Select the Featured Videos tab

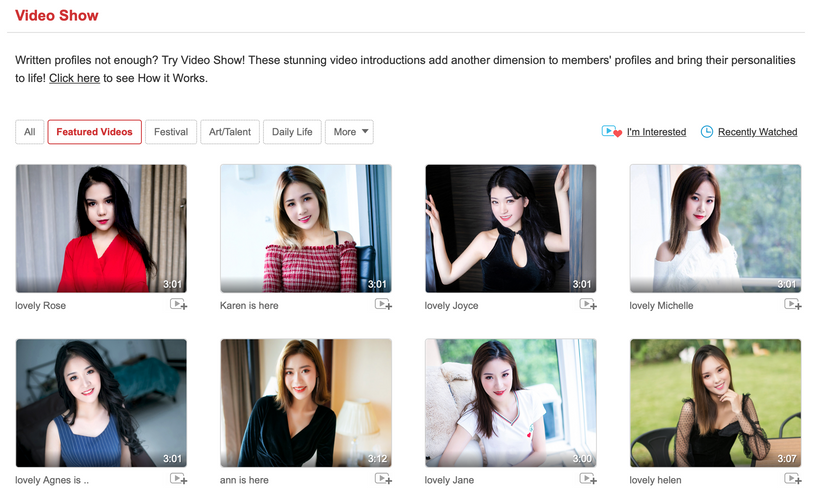[x=95, y=132]
